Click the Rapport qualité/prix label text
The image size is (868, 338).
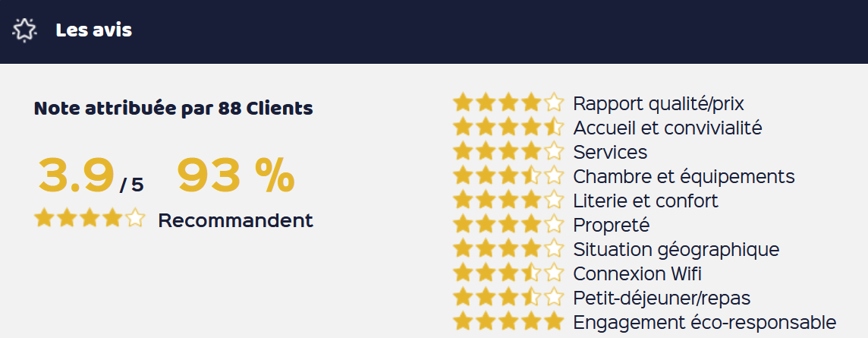click(x=659, y=103)
